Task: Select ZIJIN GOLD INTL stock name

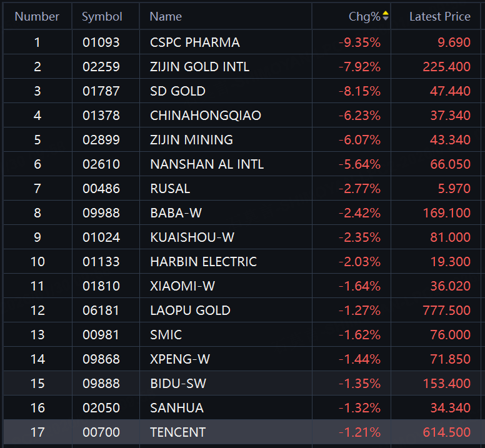Action: click(199, 67)
